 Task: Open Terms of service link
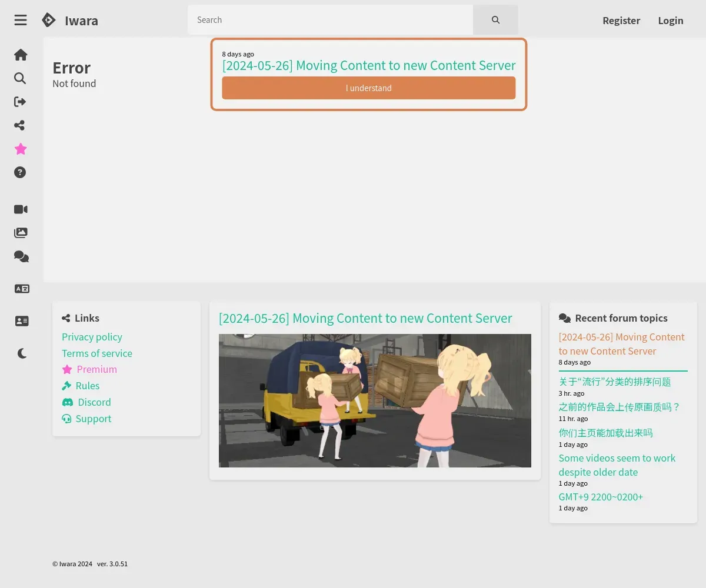pyautogui.click(x=97, y=353)
